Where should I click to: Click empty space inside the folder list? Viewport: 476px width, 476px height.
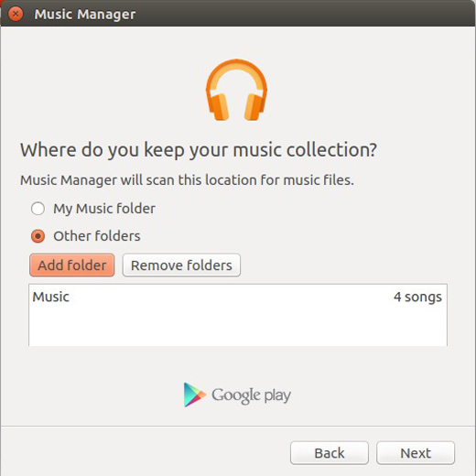pyautogui.click(x=238, y=327)
